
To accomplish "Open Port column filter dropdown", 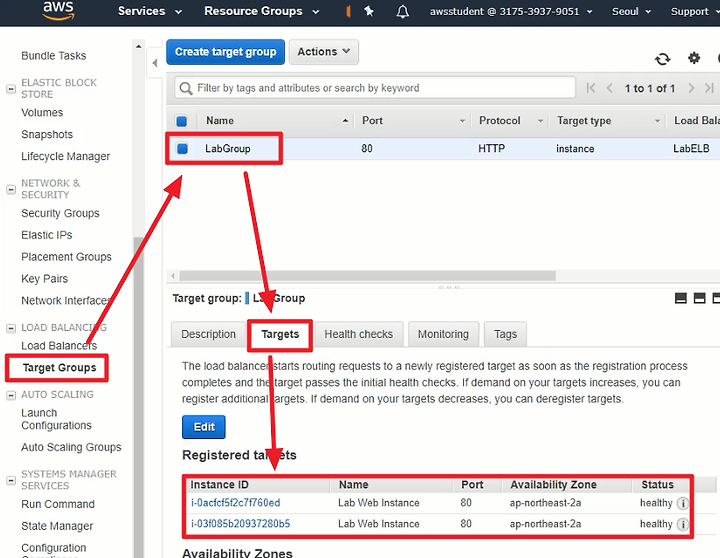I will (x=462, y=121).
